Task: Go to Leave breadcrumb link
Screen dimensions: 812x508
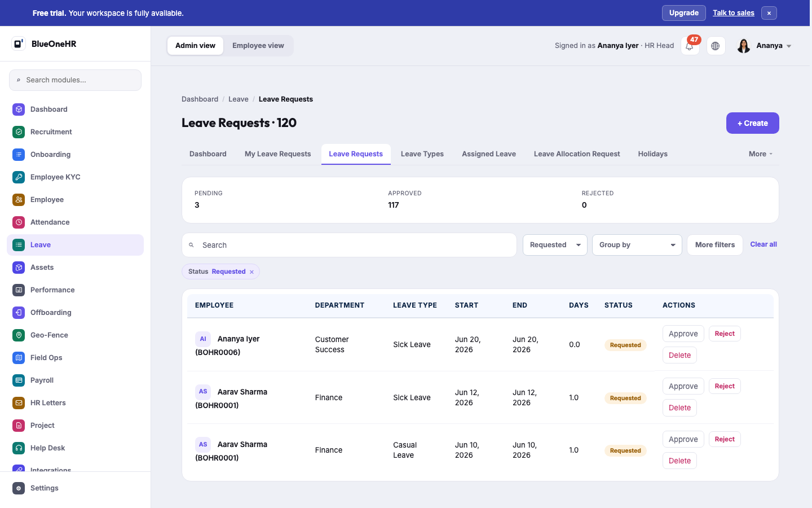Action: coord(239,99)
